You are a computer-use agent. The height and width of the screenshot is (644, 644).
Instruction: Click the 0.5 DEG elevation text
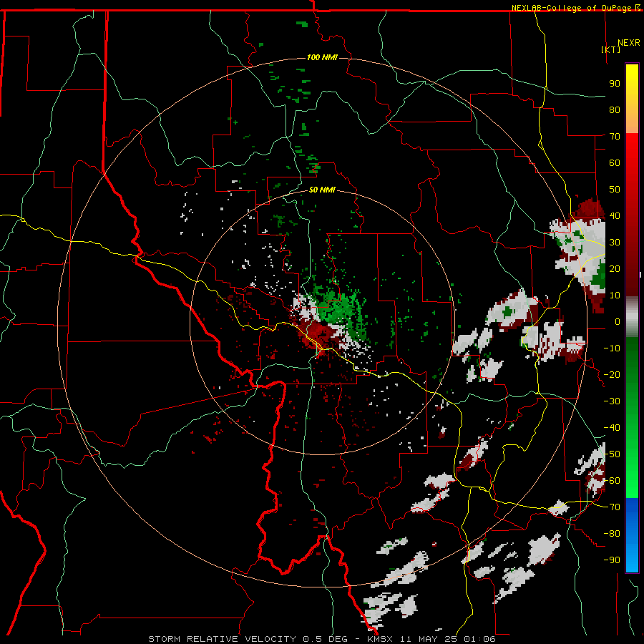point(326,639)
